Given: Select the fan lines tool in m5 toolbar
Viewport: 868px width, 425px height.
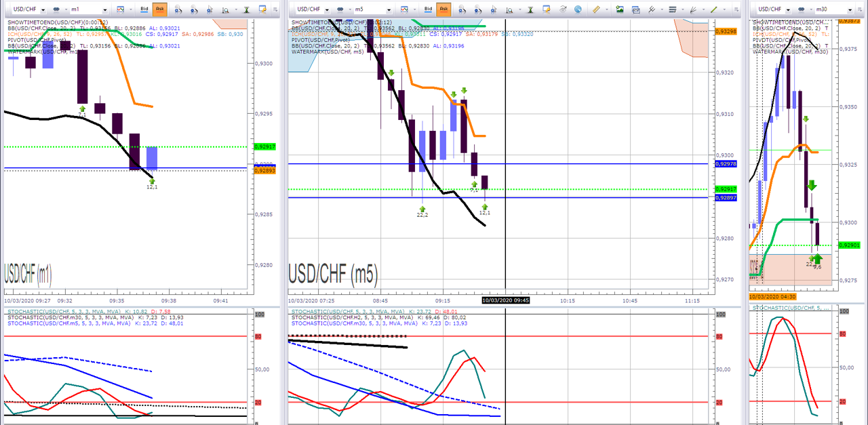Looking at the screenshot, I should click(693, 9).
